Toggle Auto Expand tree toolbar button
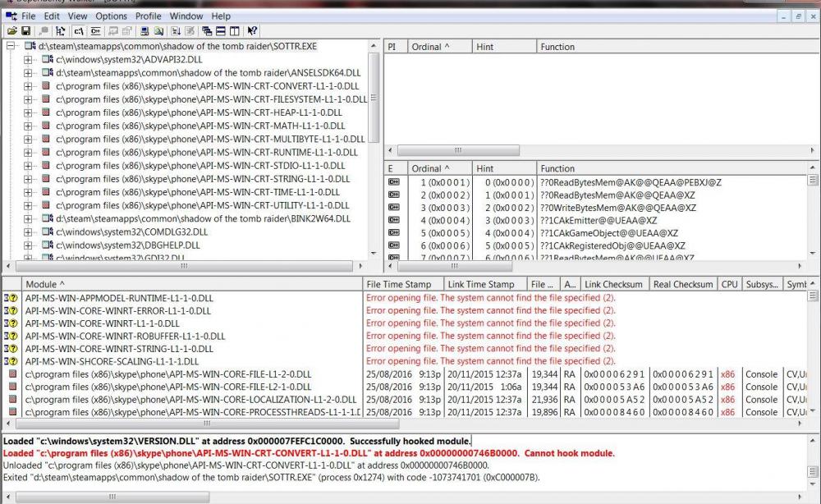 click(61, 31)
